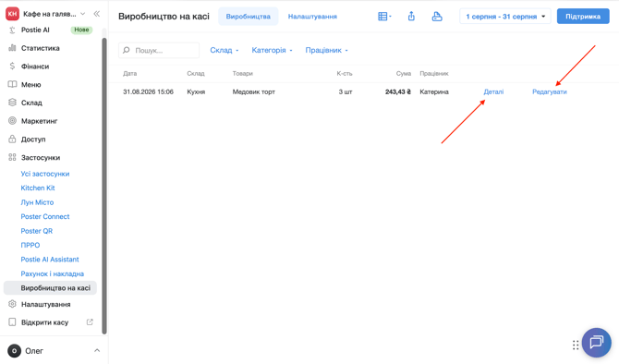This screenshot has width=619, height=364.
Task: Open the Працівник filter dropdown
Action: click(x=326, y=50)
